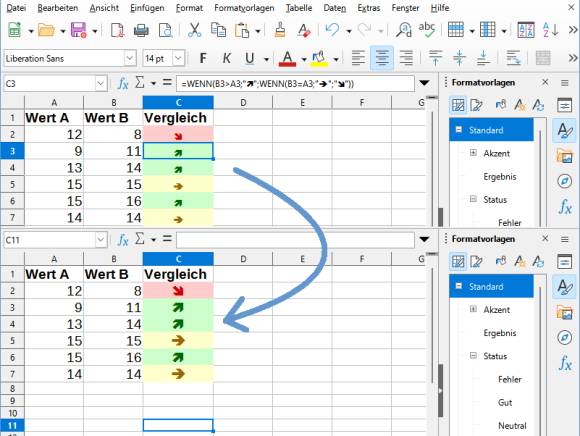Image resolution: width=580 pixels, height=436 pixels.
Task: Open the undo history dropdown arrow
Action: click(348, 31)
